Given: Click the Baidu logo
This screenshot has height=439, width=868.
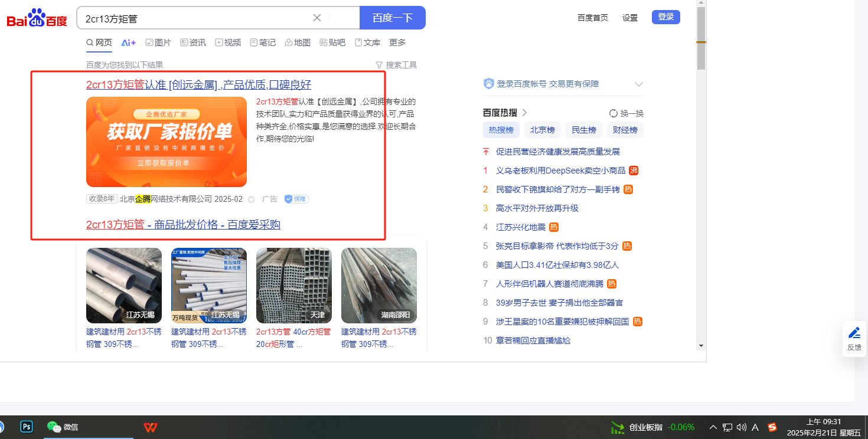Looking at the screenshot, I should coord(37,18).
